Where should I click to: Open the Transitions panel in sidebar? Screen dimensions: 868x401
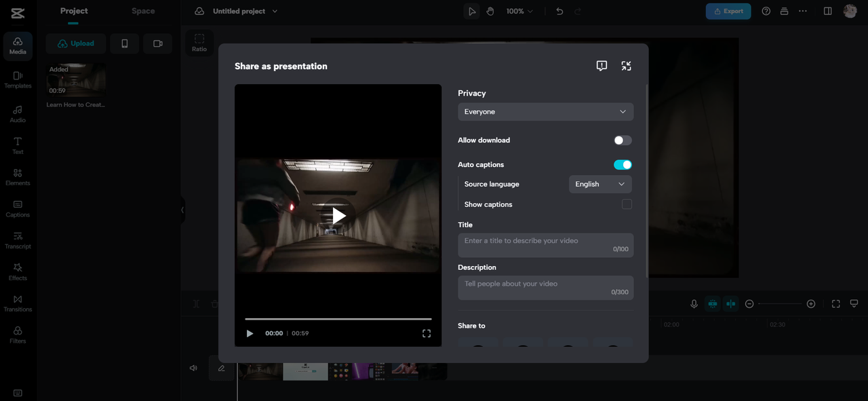[18, 303]
